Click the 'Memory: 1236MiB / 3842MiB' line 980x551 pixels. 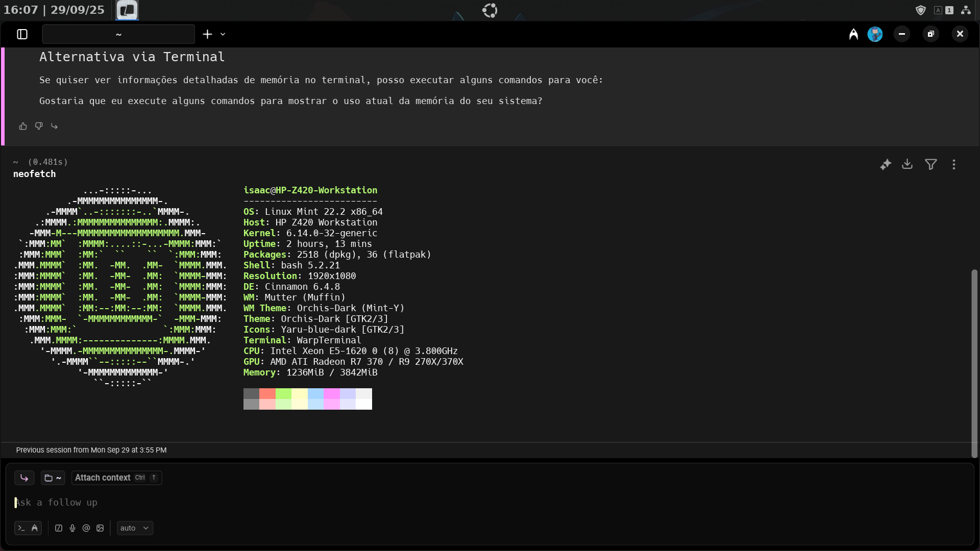pyautogui.click(x=310, y=372)
